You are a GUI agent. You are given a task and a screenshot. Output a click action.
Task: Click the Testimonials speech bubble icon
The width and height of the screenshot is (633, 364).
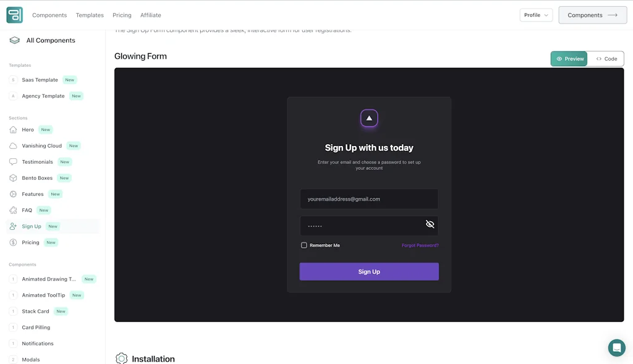pos(13,162)
